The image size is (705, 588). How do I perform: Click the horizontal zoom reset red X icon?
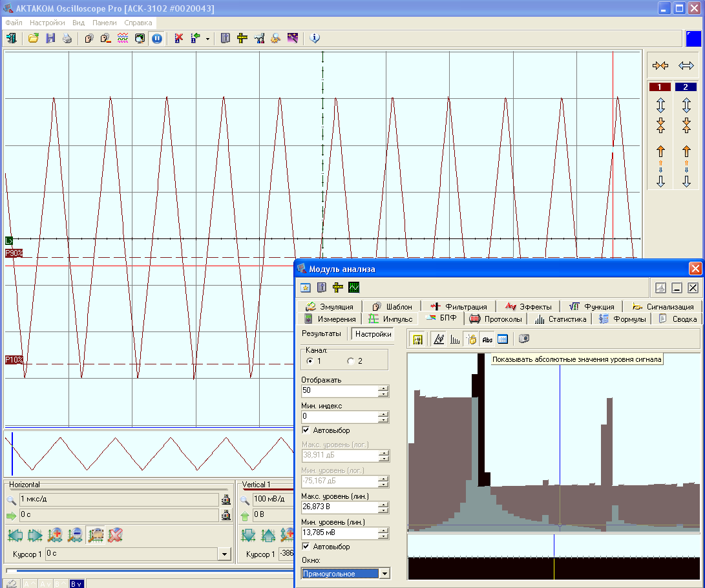pyautogui.click(x=115, y=535)
